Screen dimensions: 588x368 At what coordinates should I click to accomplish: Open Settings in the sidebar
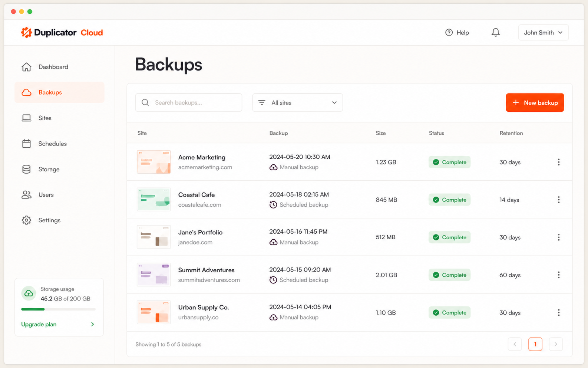coord(59,220)
